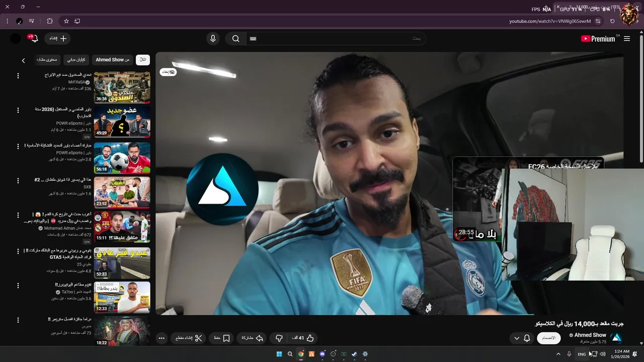644x362 pixels.
Task: Join the channel via 'الانضمام' button
Action: 549,338
